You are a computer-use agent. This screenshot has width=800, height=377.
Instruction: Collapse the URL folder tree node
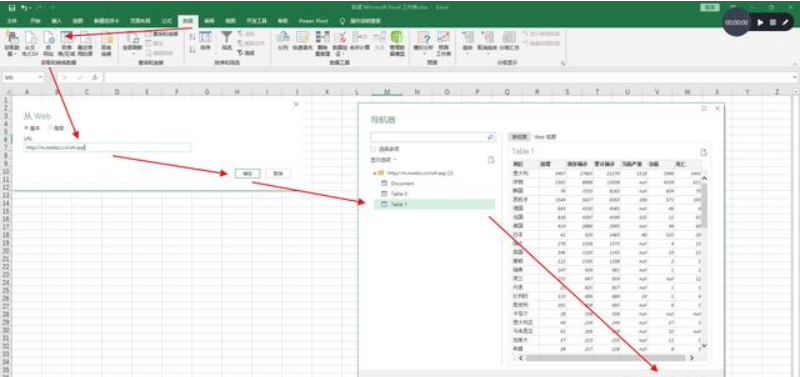(374, 173)
